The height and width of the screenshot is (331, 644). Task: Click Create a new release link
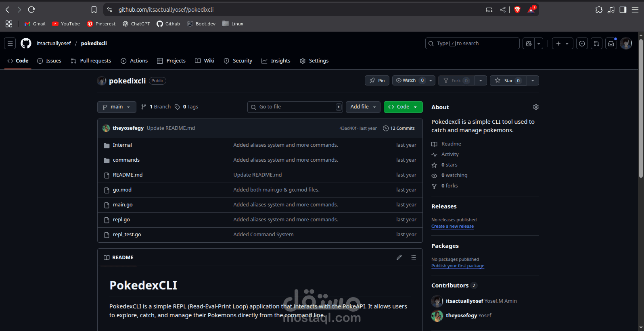pyautogui.click(x=452, y=227)
